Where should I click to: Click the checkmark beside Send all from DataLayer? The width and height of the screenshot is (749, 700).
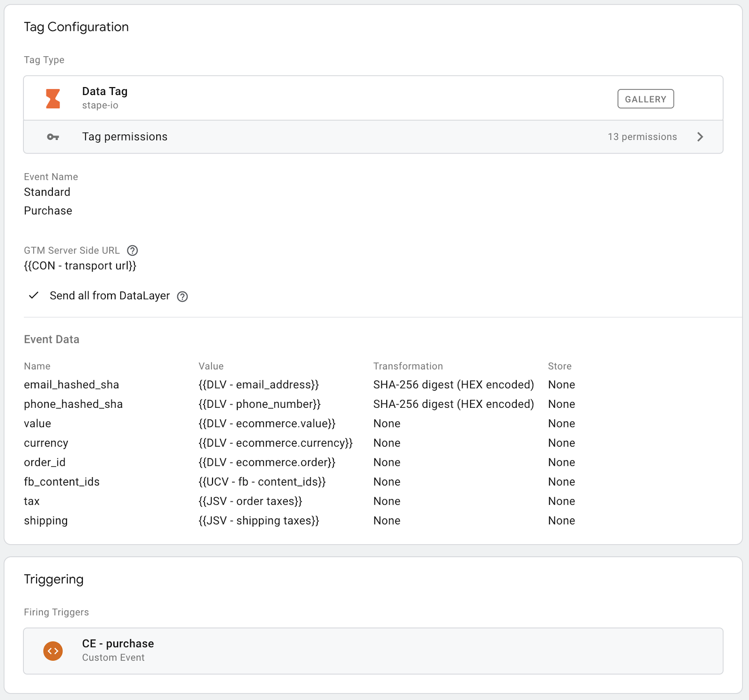pos(34,295)
